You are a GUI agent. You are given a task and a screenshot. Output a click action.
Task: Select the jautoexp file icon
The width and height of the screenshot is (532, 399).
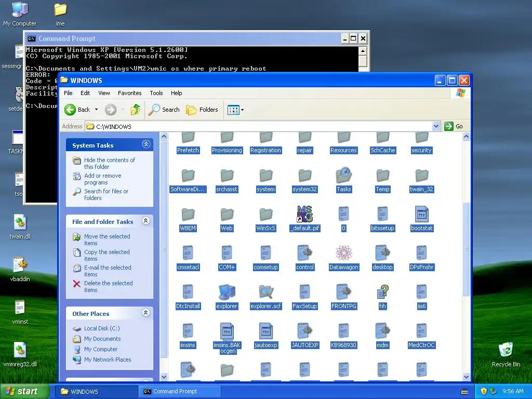pos(265,331)
